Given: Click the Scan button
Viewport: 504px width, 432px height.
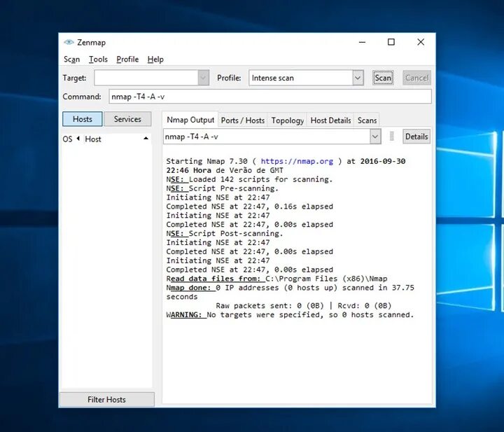Looking at the screenshot, I should [x=383, y=78].
